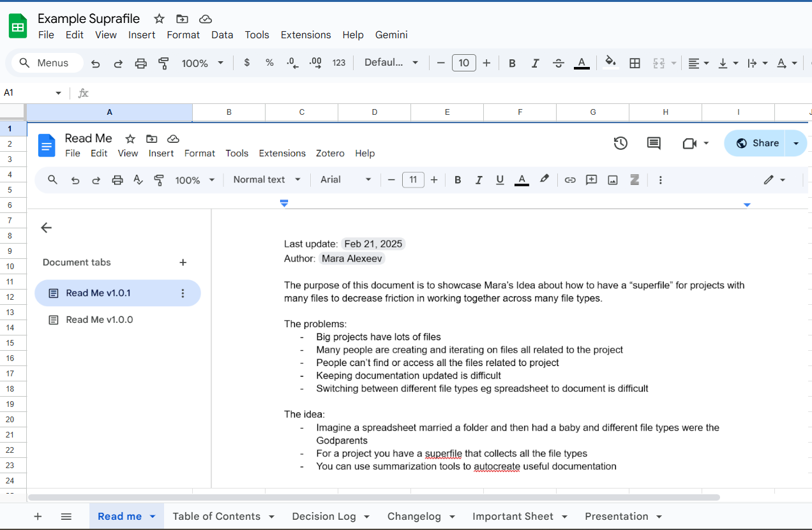
Task: Click the Share button
Action: [758, 144]
